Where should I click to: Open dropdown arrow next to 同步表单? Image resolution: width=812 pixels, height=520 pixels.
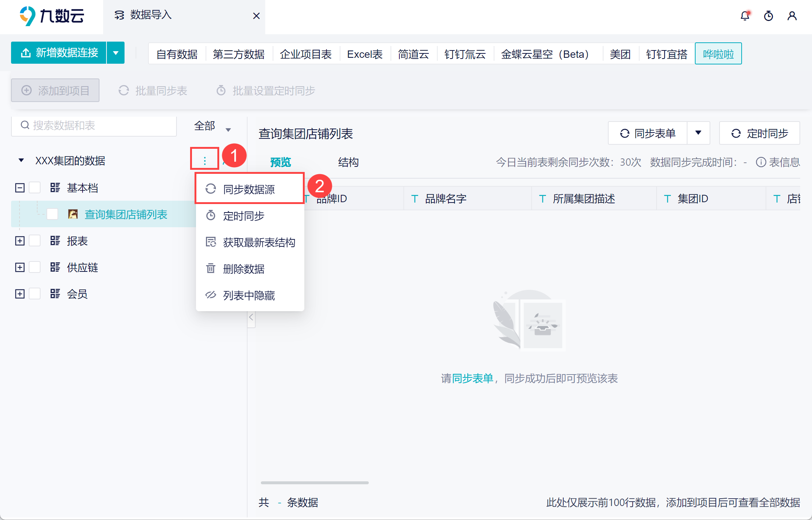[698, 133]
